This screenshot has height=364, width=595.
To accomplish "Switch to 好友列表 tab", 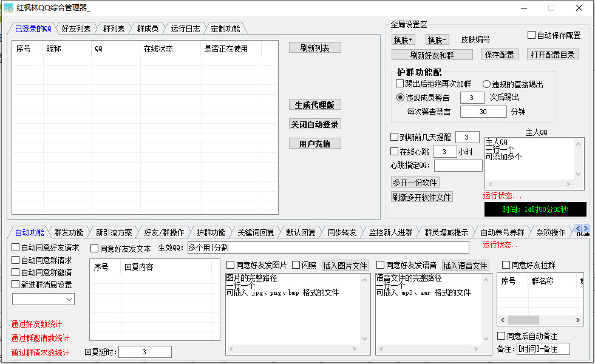I will 76,29.
